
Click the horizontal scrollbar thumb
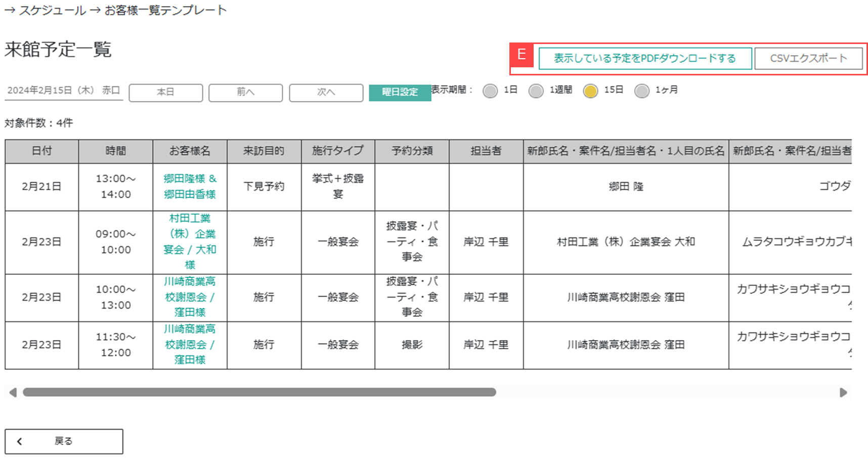tap(259, 392)
